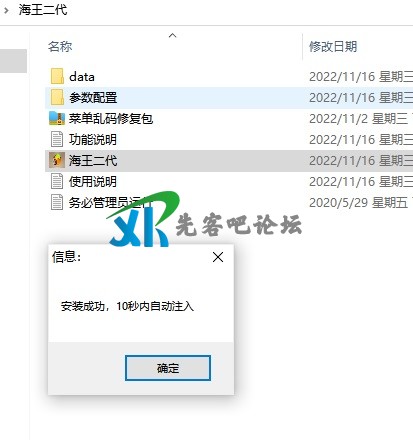Click 海王二代 in the address bar
413x440 pixels.
(x=43, y=10)
